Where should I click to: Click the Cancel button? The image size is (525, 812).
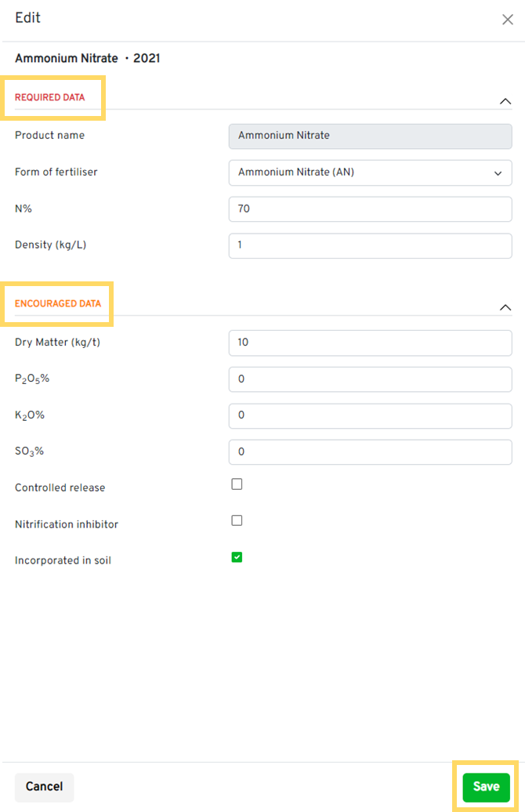[x=44, y=786]
